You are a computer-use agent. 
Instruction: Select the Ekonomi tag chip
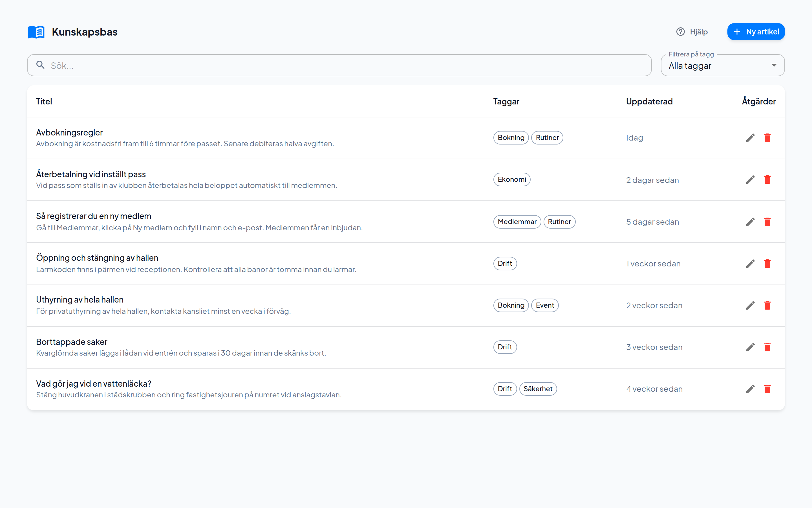pyautogui.click(x=512, y=179)
